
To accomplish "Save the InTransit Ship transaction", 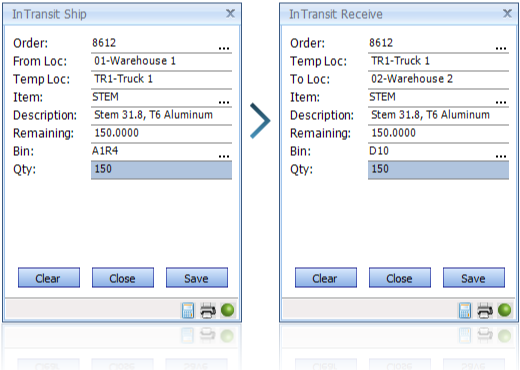I will [197, 278].
